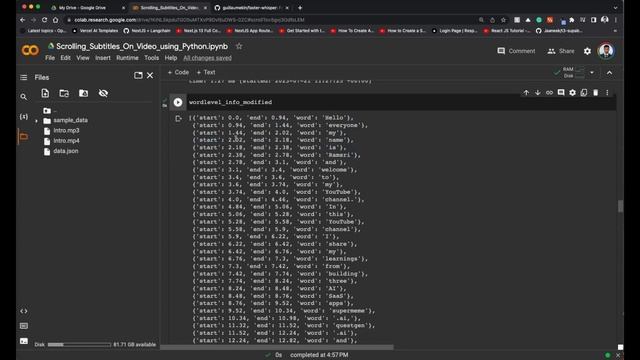Reload the browser page
This screenshot has width=640, height=360.
44,20
